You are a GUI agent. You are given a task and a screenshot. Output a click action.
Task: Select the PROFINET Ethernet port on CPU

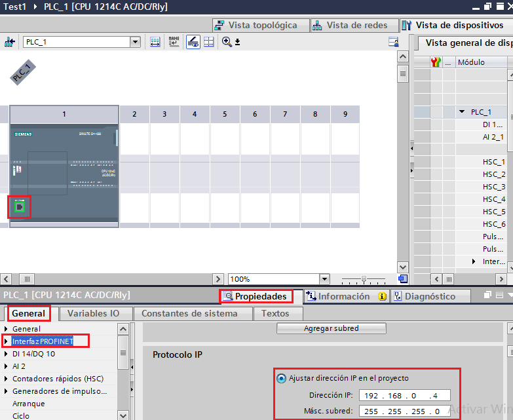point(20,207)
